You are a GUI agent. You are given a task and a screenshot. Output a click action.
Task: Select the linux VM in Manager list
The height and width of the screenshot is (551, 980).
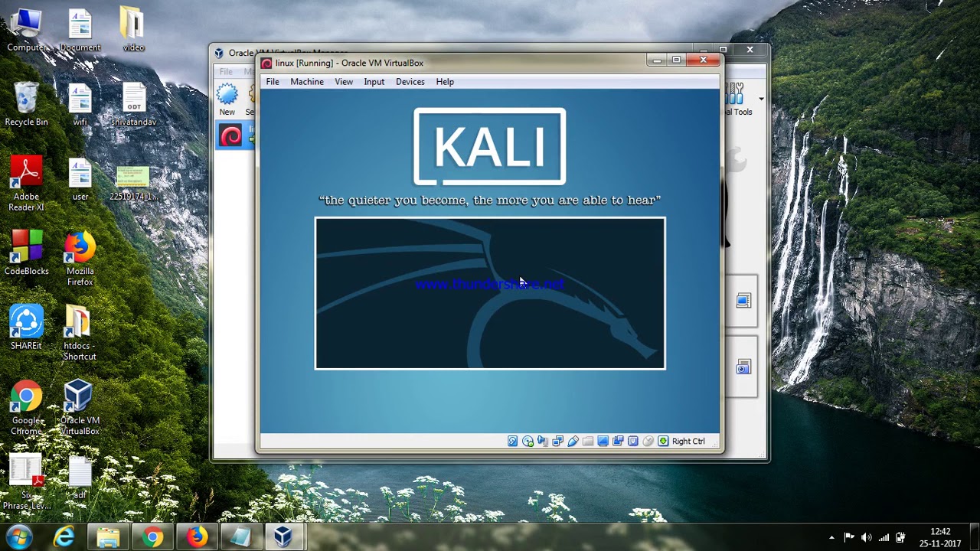click(234, 136)
